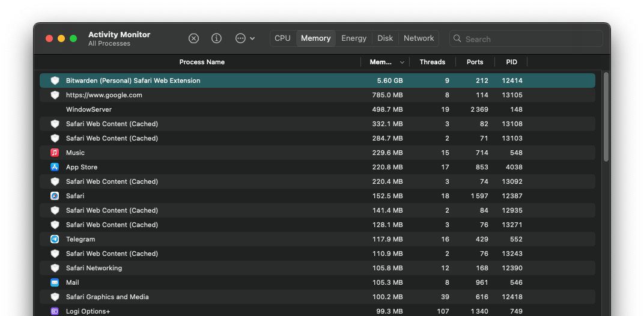
Task: Click the App Store icon
Action: pyautogui.click(x=55, y=167)
